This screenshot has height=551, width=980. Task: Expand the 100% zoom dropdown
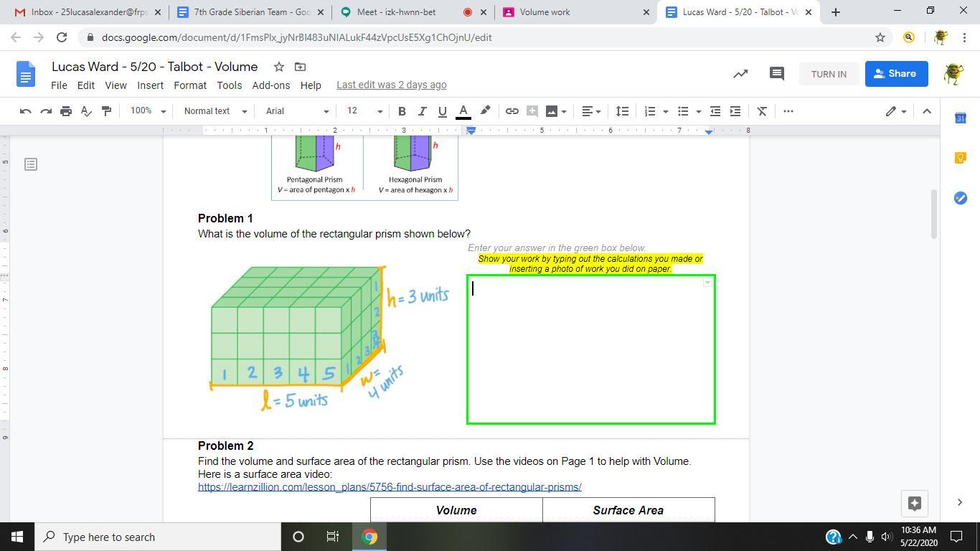coord(148,111)
